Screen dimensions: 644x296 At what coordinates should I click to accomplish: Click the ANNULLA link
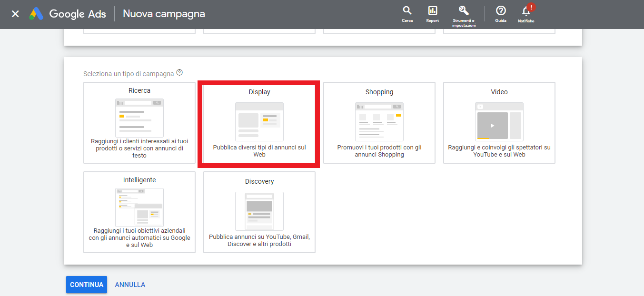click(x=130, y=285)
